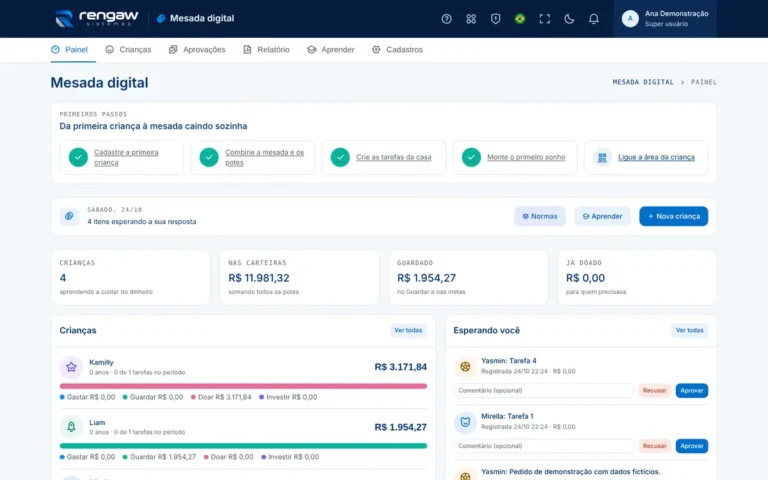Change language via Brazil flag icon
The height and width of the screenshot is (480, 768).
click(520, 19)
